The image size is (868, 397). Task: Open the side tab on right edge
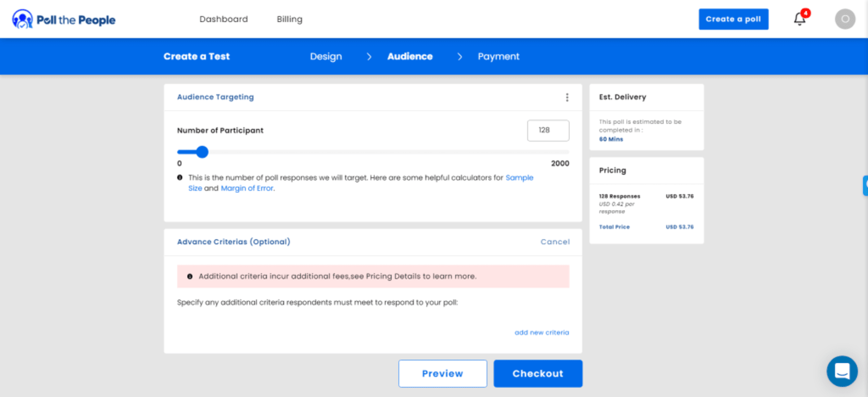click(x=865, y=186)
